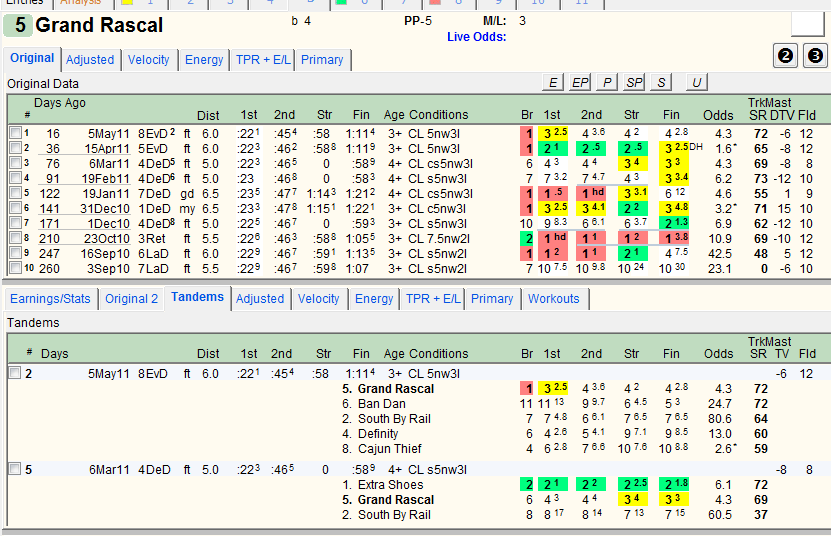The image size is (831, 536).
Task: Click the green number 5 badge beside Grand Rascal
Action: click(19, 25)
